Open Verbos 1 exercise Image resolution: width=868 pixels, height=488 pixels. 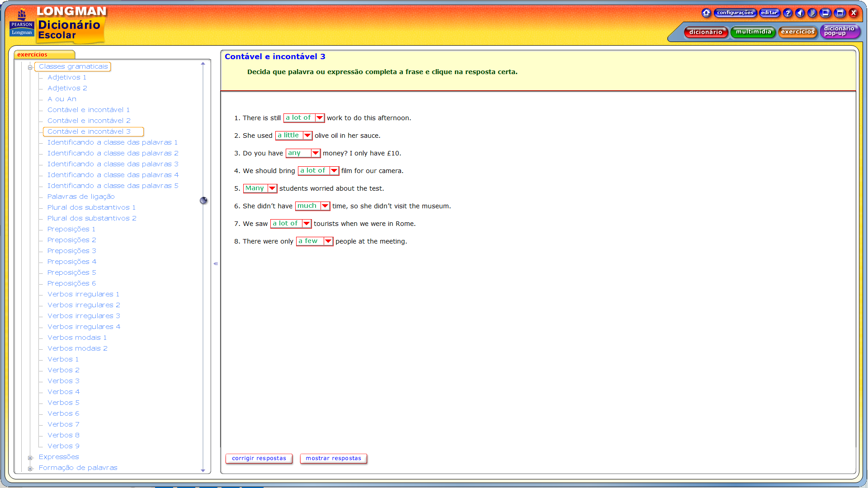(63, 359)
